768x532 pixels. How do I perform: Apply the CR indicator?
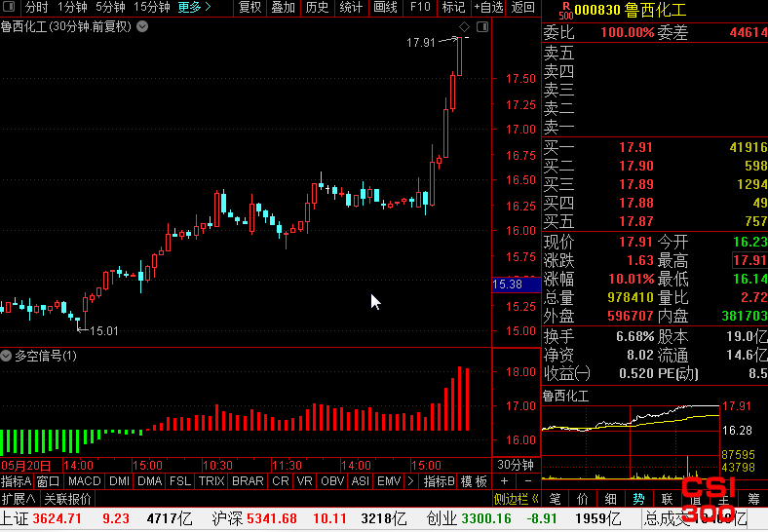coord(281,481)
